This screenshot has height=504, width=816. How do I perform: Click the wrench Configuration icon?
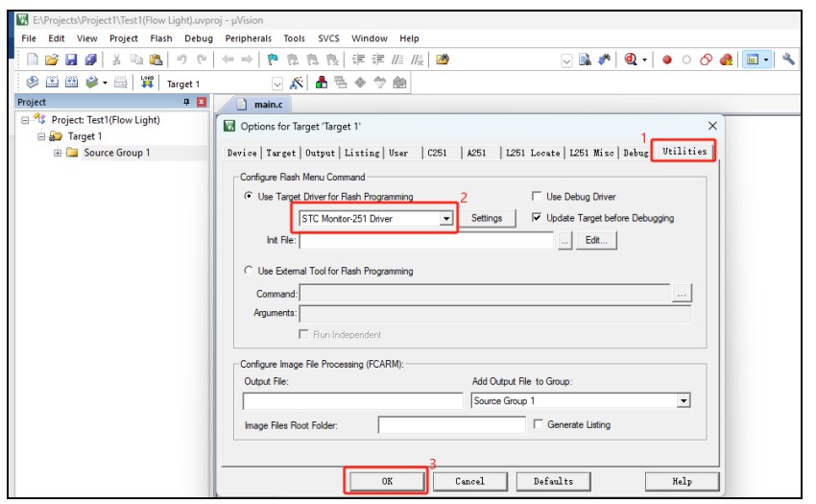click(788, 60)
